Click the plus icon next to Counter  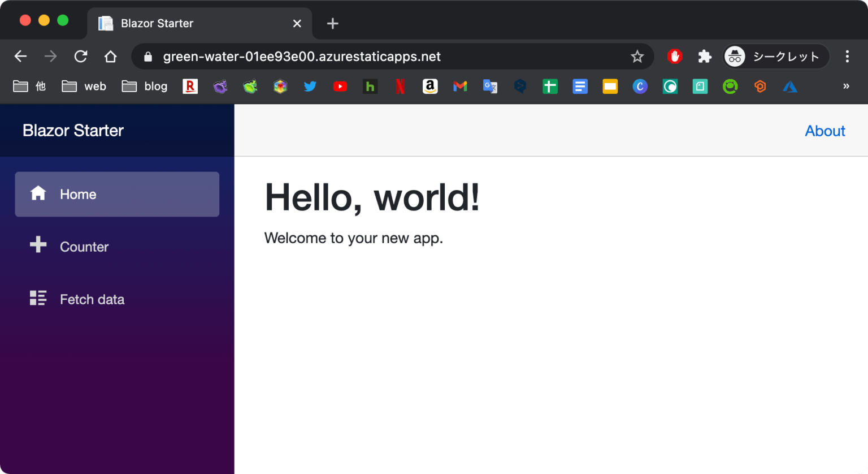[38, 245]
